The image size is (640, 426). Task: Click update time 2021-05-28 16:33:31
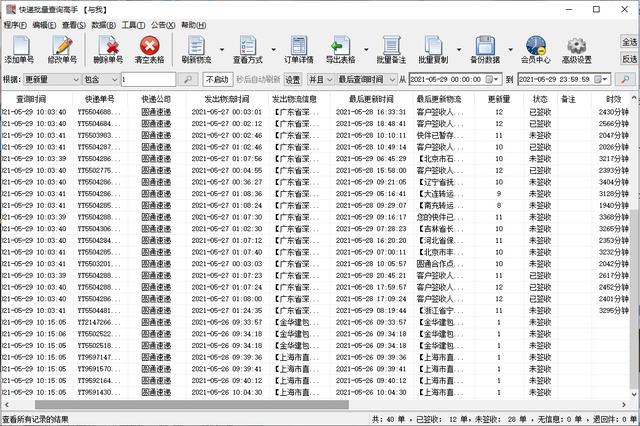[371, 112]
